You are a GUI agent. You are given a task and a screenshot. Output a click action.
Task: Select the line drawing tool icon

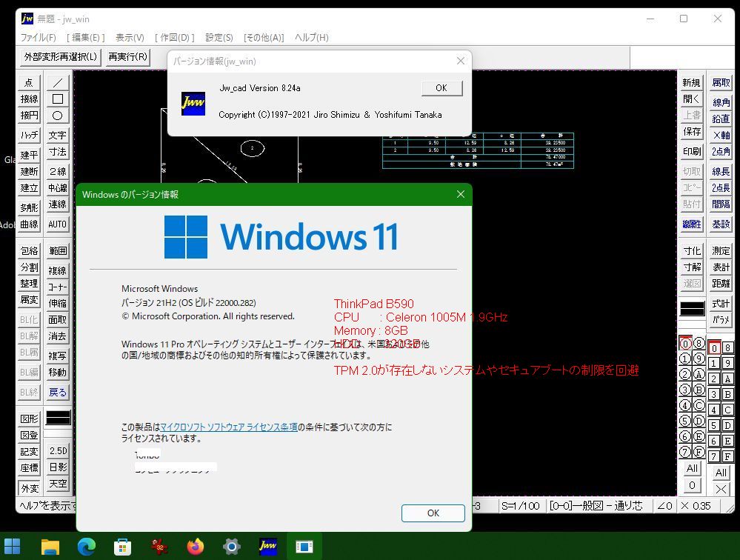[x=58, y=82]
